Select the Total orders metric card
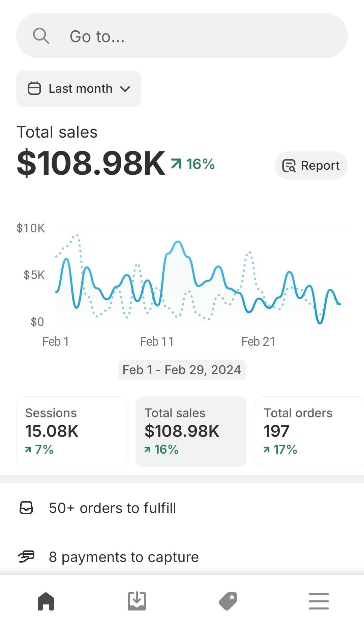The width and height of the screenshot is (364, 625). click(308, 431)
